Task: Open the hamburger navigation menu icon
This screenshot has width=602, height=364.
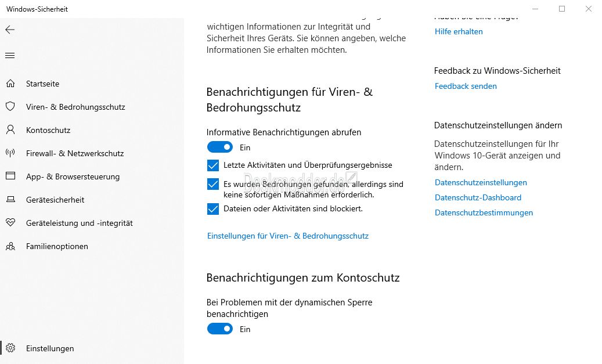Action: tap(10, 56)
